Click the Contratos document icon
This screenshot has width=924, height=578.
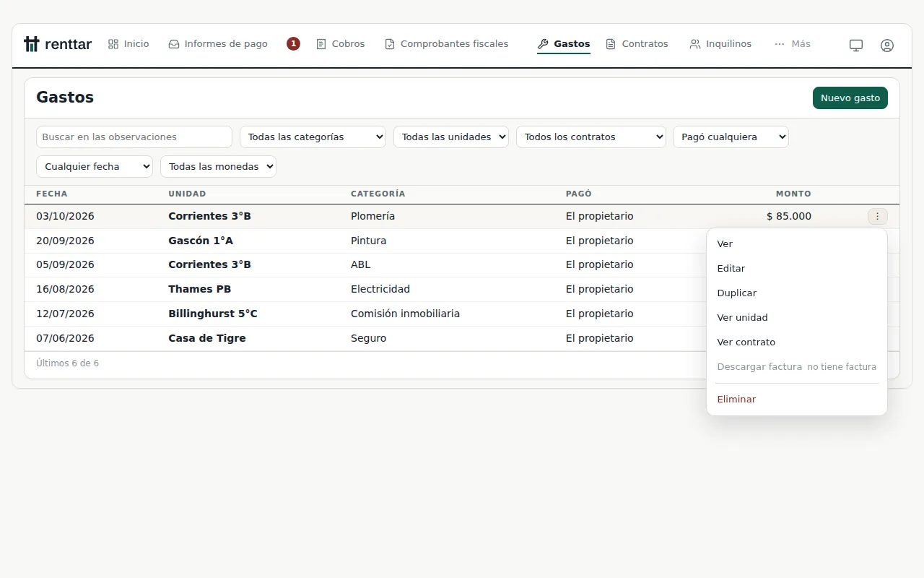[611, 44]
